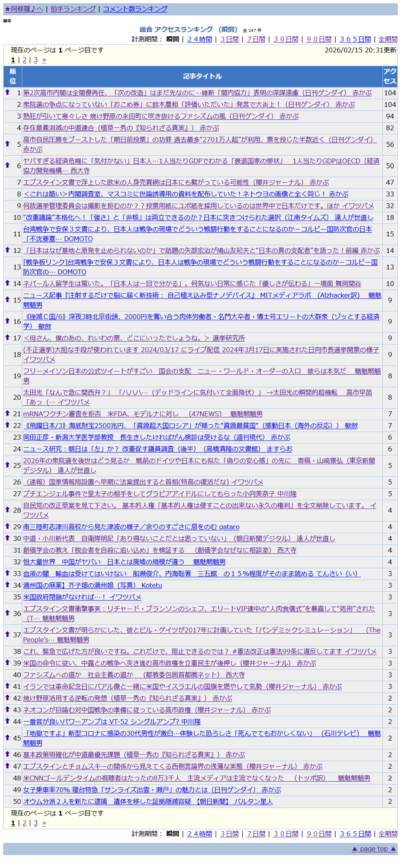Select the 7日間 period at top

(256, 39)
